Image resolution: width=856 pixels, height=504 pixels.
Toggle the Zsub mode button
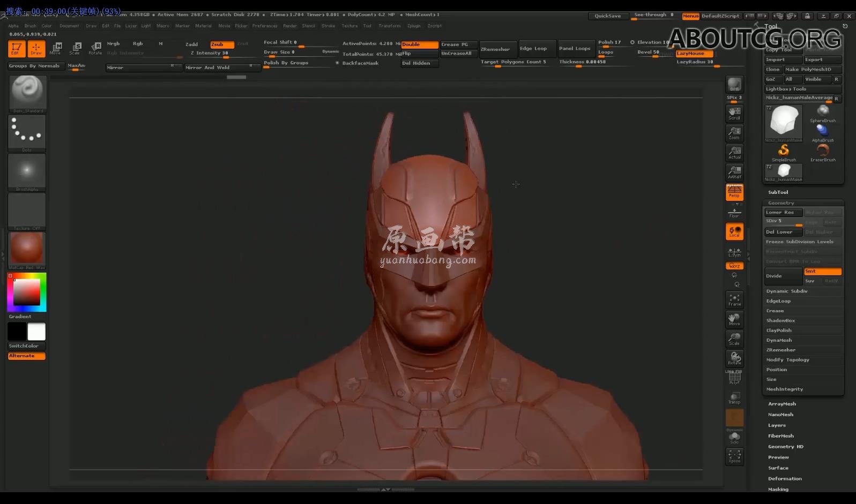222,44
